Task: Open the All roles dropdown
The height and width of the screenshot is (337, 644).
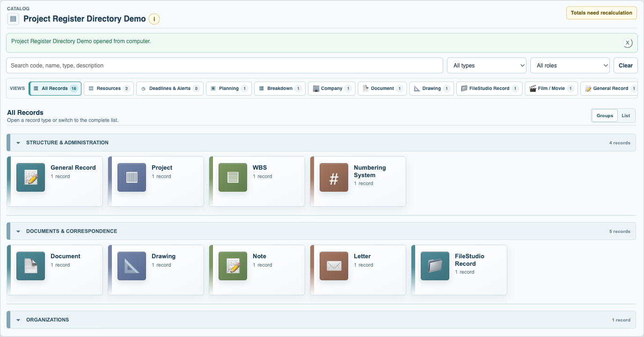Action: (x=570, y=66)
